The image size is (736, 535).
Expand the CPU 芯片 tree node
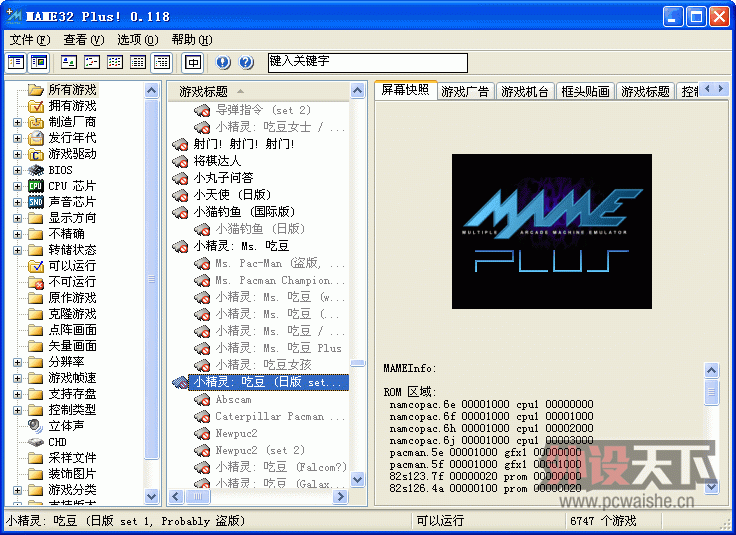(17, 186)
